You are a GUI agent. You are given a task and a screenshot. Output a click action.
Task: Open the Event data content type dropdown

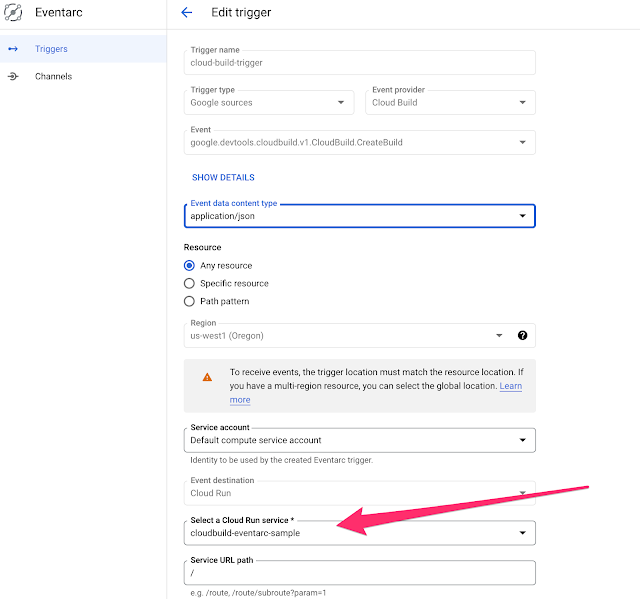tap(360, 216)
